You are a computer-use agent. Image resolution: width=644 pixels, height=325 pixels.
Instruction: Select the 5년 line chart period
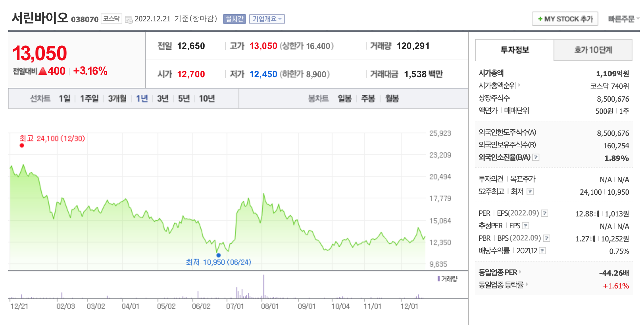coord(184,99)
